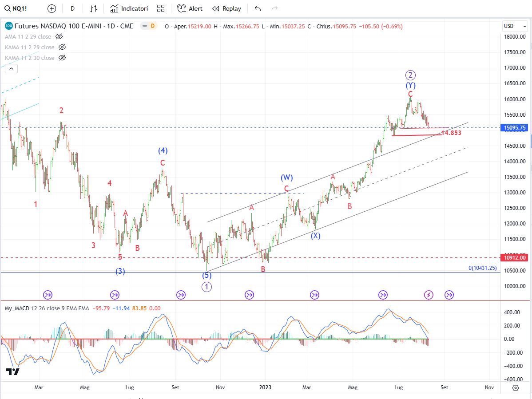This screenshot has height=399, width=532.
Task: Open the bar style selector icon
Action: (x=94, y=8)
